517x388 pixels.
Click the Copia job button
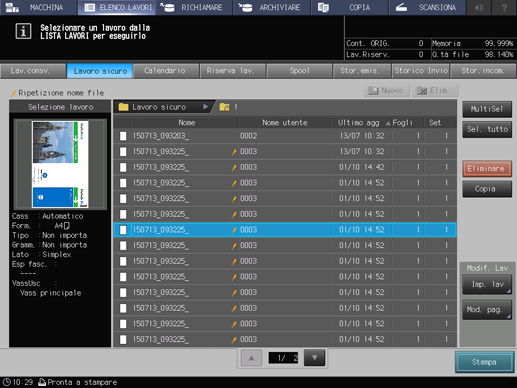pos(487,189)
